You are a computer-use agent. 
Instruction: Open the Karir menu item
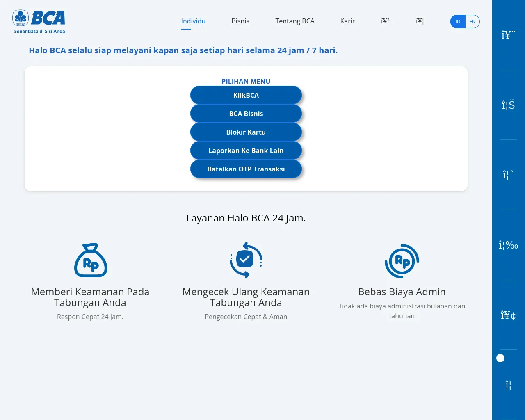tap(347, 21)
